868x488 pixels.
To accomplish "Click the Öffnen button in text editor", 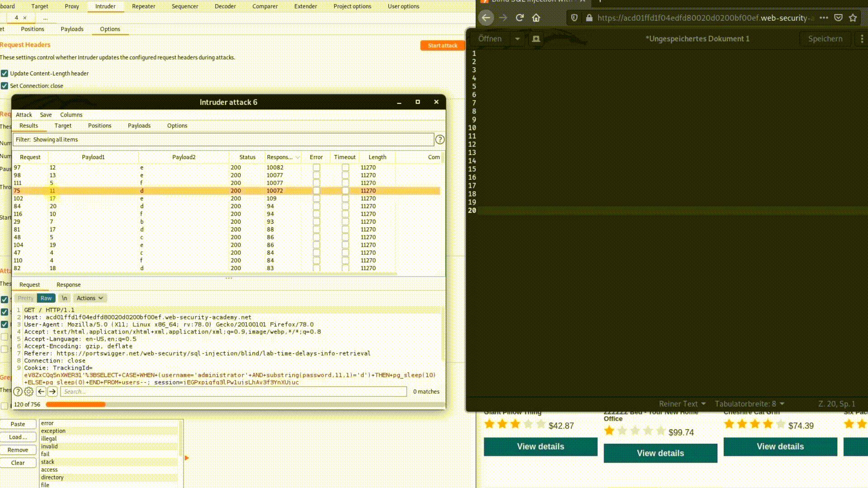I will (x=490, y=39).
